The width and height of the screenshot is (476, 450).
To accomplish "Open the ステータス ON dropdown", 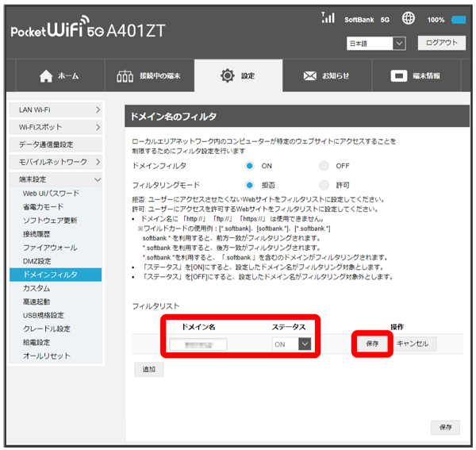I will tap(292, 344).
